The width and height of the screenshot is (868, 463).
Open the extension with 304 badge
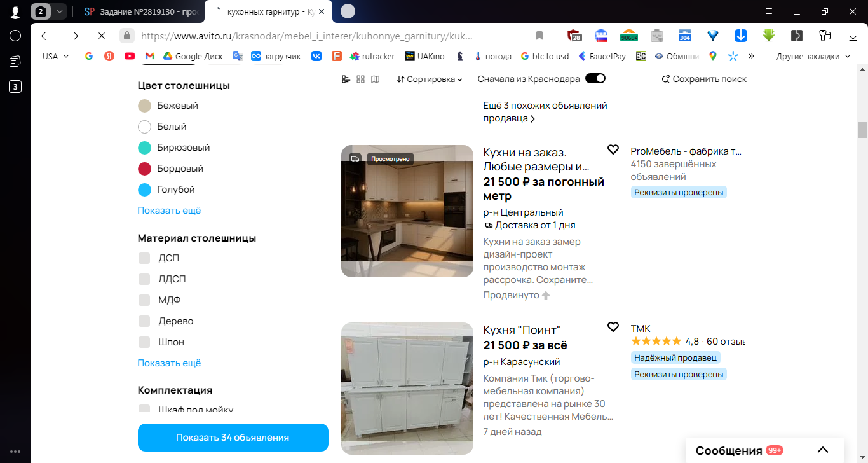pos(685,36)
